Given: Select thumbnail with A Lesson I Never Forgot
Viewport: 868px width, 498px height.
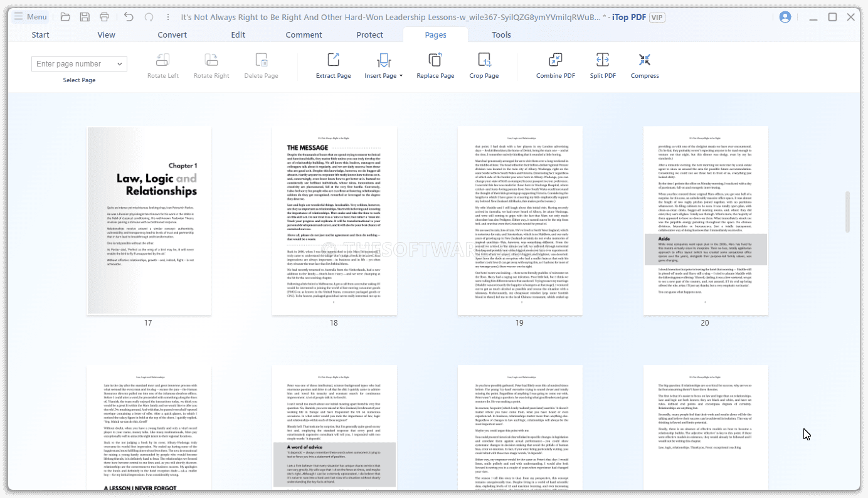Looking at the screenshot, I should pyautogui.click(x=149, y=428).
